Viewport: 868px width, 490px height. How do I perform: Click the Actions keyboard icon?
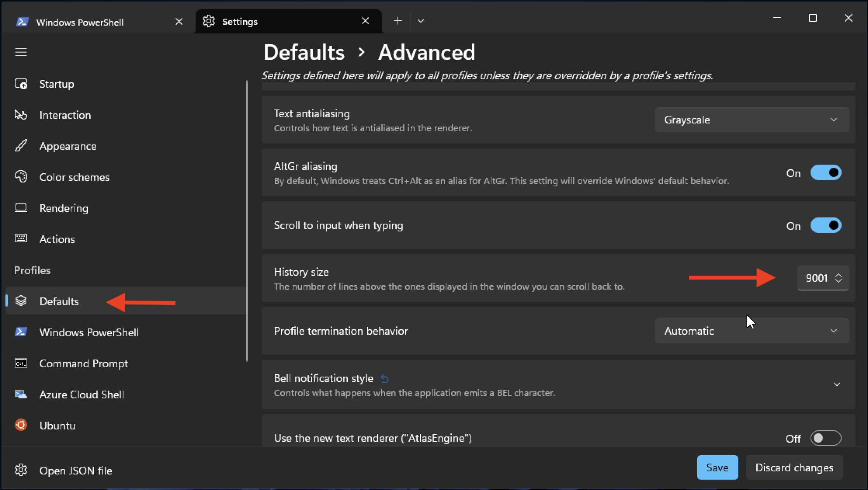click(x=21, y=238)
